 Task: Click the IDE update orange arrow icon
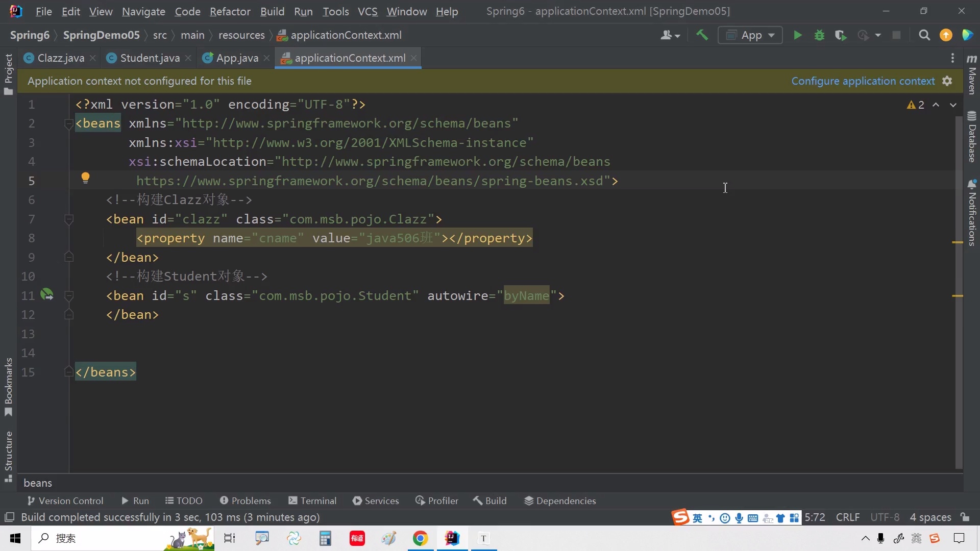point(946,35)
